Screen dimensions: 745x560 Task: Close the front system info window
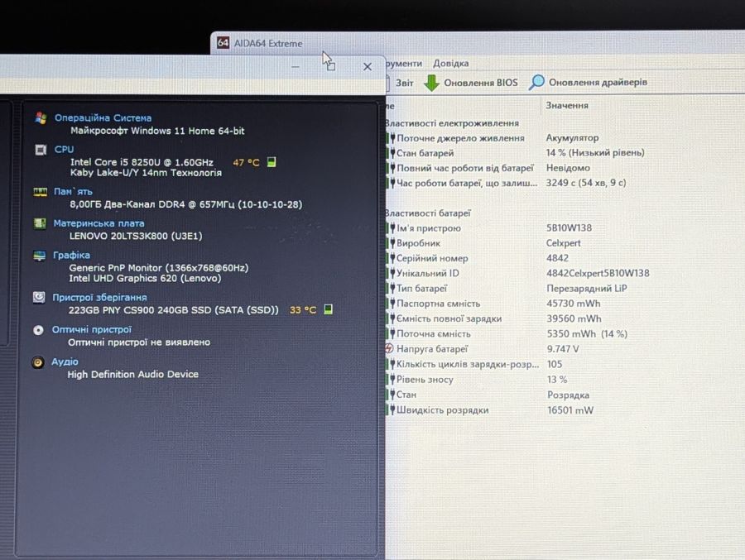tap(368, 67)
